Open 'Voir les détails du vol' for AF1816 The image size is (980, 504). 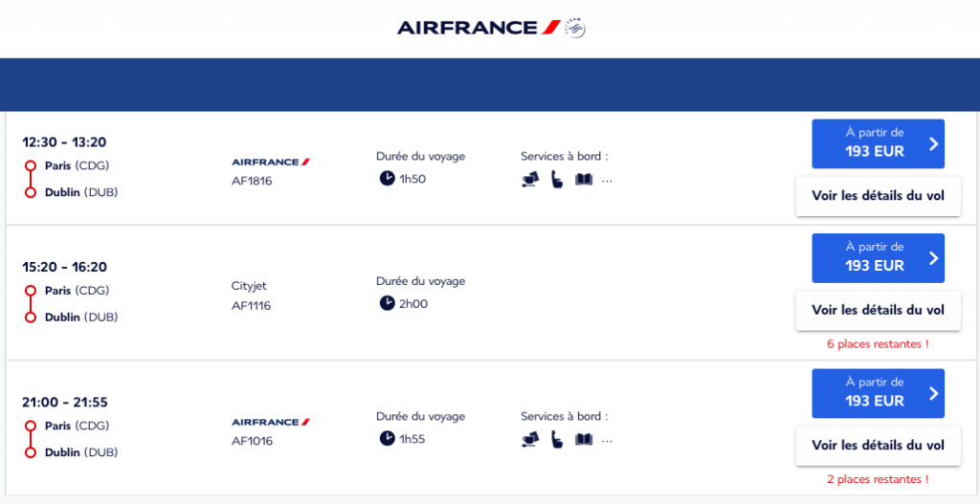click(x=878, y=196)
